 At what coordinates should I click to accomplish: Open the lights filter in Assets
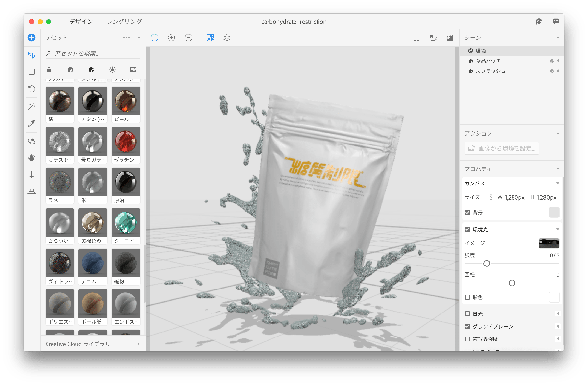pos(112,70)
